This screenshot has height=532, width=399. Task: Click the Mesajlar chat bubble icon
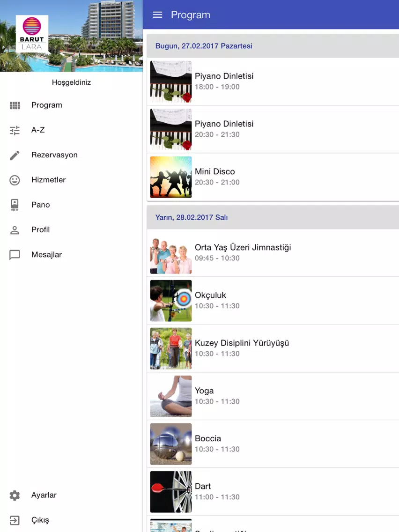point(15,255)
